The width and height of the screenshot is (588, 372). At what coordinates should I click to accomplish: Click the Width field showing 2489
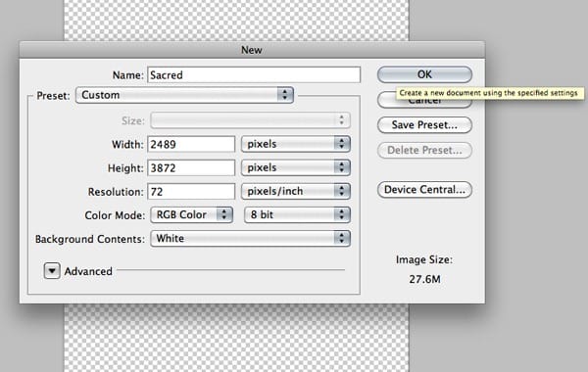tap(191, 144)
